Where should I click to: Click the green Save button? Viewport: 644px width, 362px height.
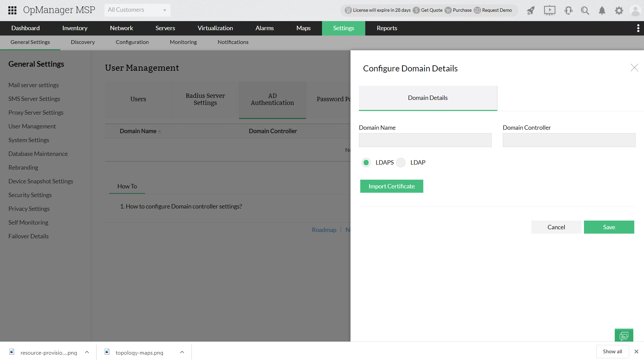[609, 227]
